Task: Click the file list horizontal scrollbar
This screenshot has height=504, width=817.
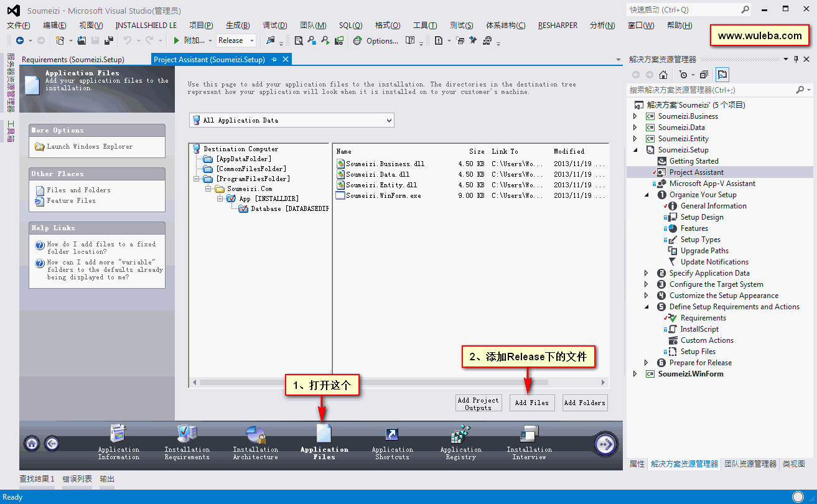Action: tap(398, 382)
